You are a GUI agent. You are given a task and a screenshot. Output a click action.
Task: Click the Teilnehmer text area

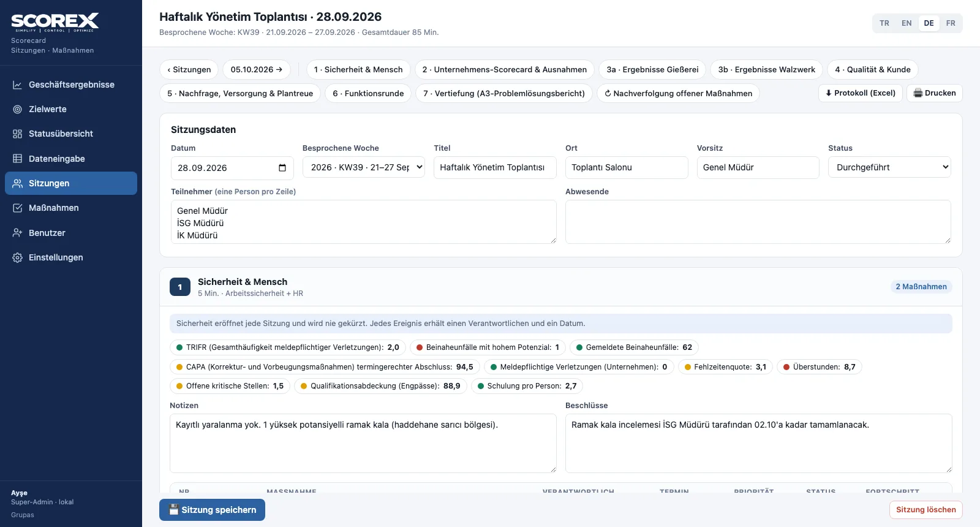pyautogui.click(x=364, y=222)
